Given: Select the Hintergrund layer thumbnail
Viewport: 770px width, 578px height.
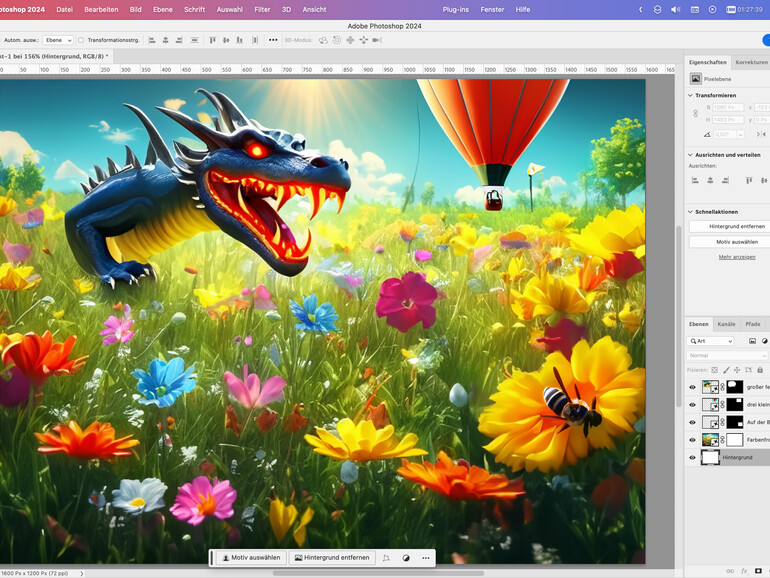Looking at the screenshot, I should coord(710,457).
